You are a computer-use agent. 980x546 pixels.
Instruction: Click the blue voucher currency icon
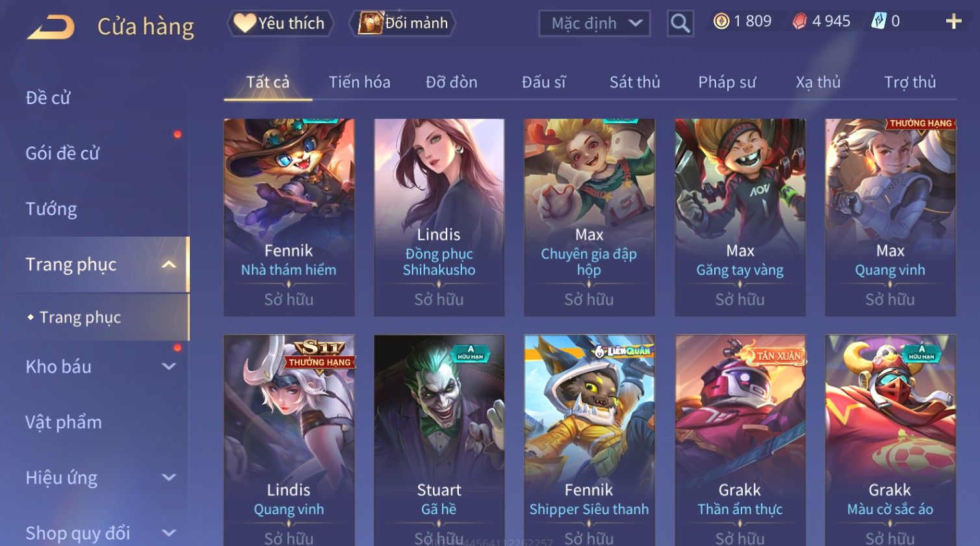879,21
